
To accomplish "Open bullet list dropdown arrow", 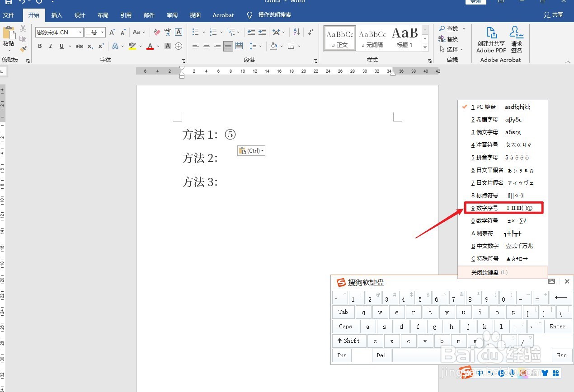I will 204,32.
